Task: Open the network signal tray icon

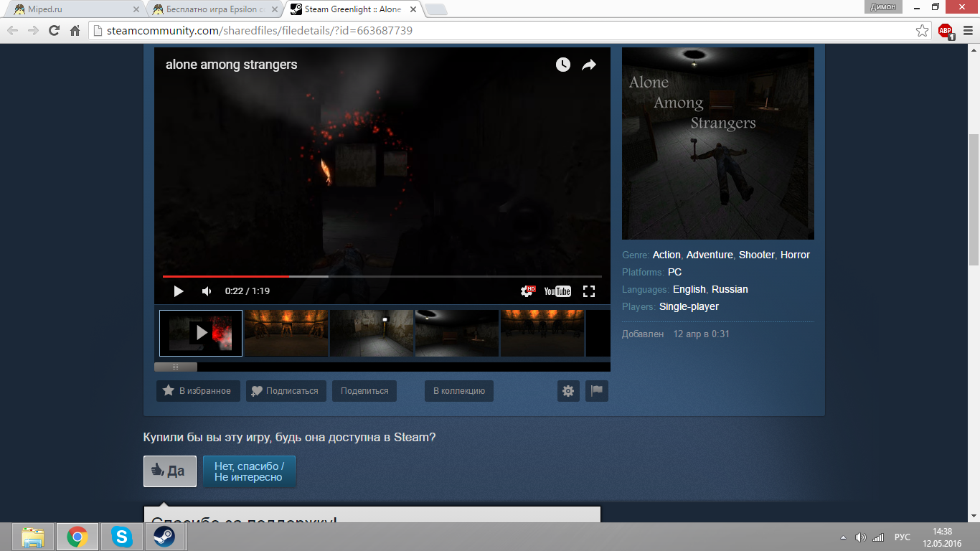Action: point(878,537)
